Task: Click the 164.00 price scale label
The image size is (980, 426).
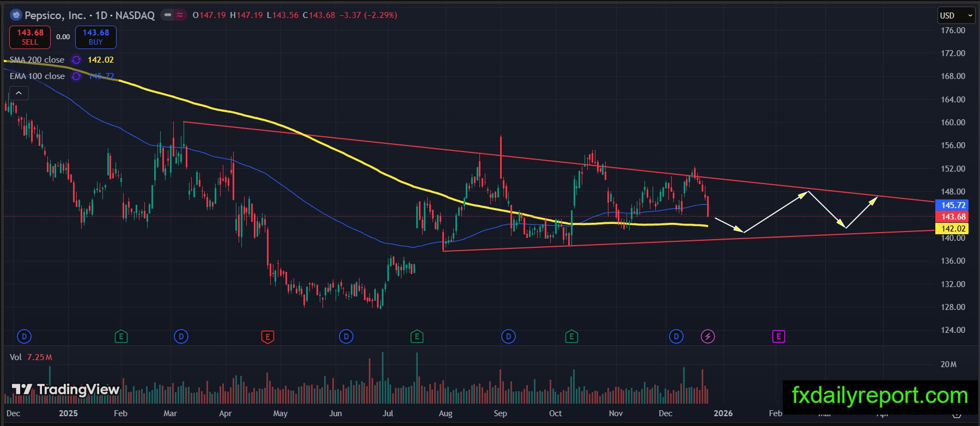Action: pyautogui.click(x=953, y=100)
